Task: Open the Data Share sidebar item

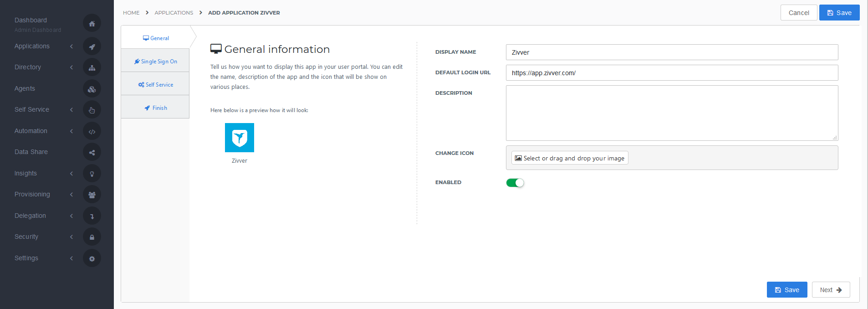Action: (x=31, y=152)
